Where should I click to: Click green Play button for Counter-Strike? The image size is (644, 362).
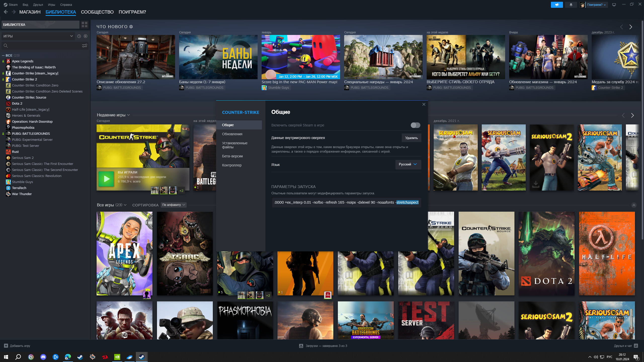point(106,179)
